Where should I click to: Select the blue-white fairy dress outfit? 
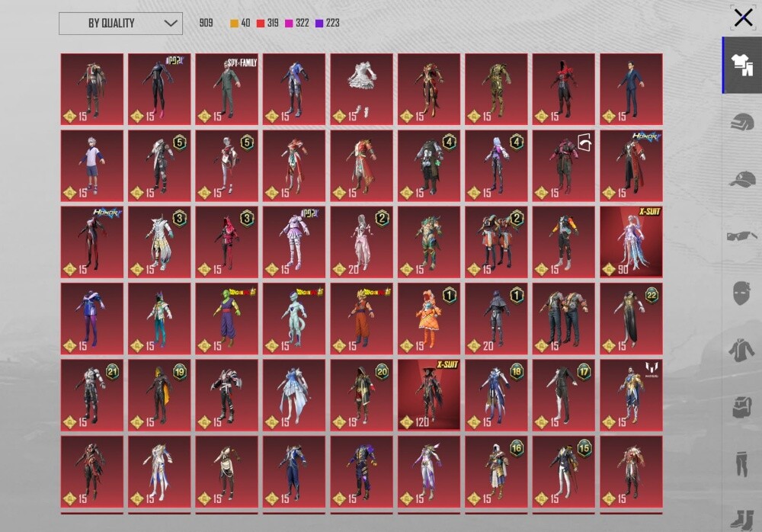pos(294,396)
